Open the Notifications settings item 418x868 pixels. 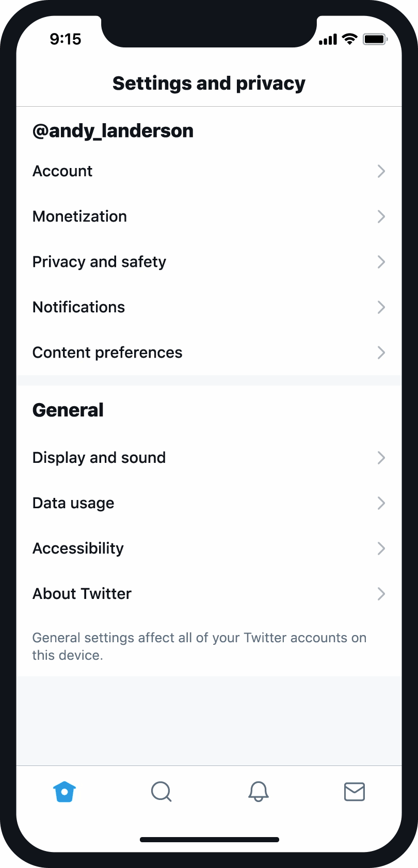[79, 307]
